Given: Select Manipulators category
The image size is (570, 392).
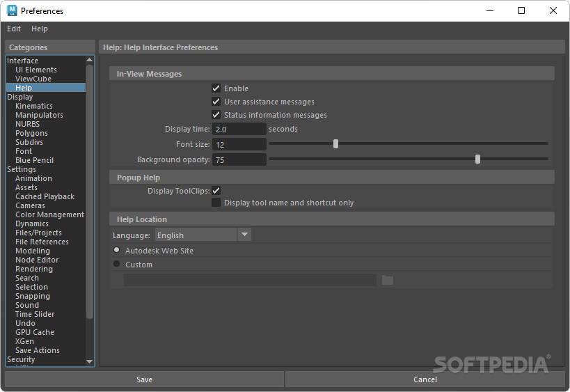Looking at the screenshot, I should coord(39,115).
